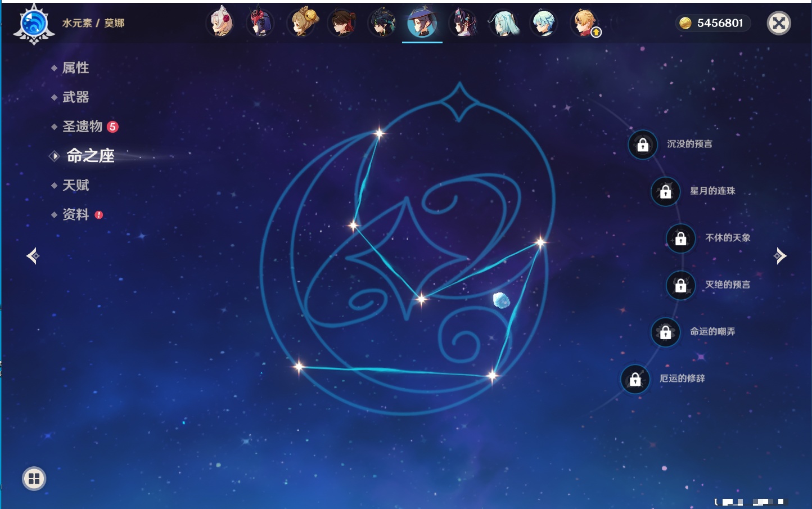This screenshot has height=509, width=812.
Task: Select the red-masked dark-haired character avatar
Action: tap(260, 23)
